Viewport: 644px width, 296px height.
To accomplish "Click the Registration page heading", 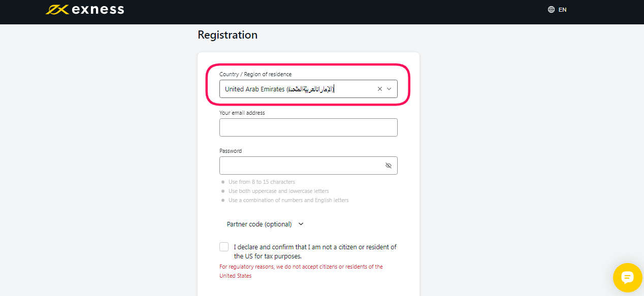I will (228, 35).
